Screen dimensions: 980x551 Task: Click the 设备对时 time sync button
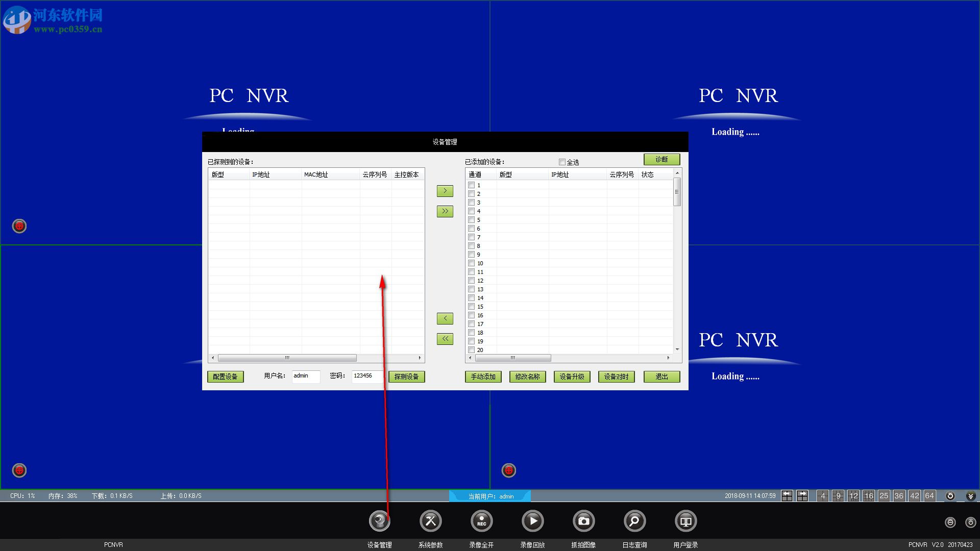617,377
